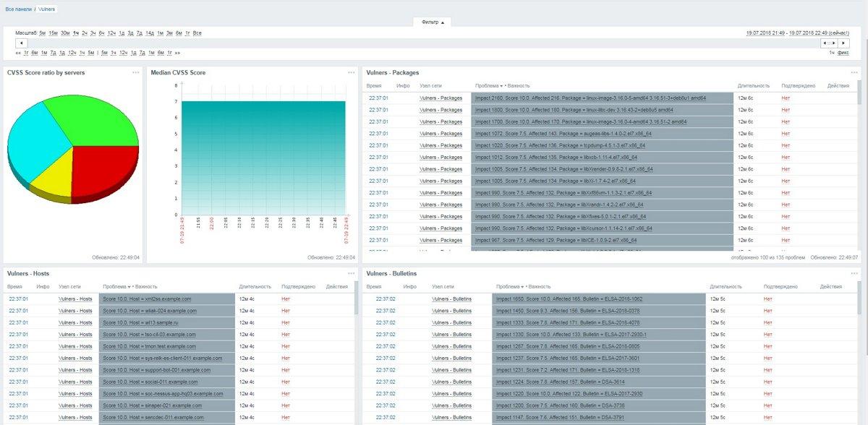Open problem for linux-image-3.16.0-5-amd64 package
Screen dimensions: 868x425
coord(589,98)
